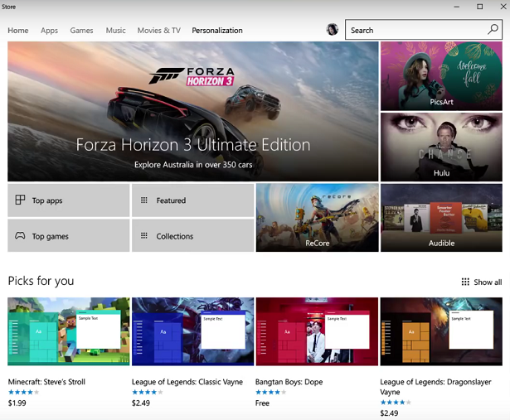The width and height of the screenshot is (510, 420).
Task: Open the Featured button label
Action: (x=171, y=200)
